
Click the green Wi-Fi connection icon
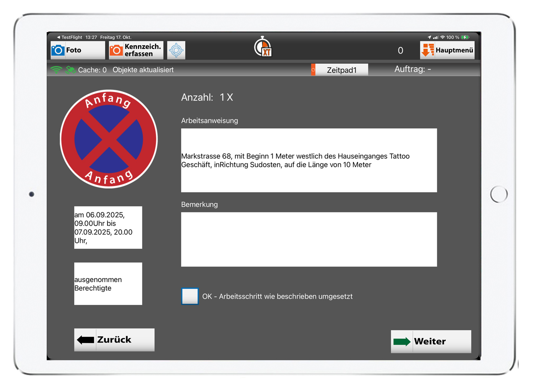coord(56,70)
